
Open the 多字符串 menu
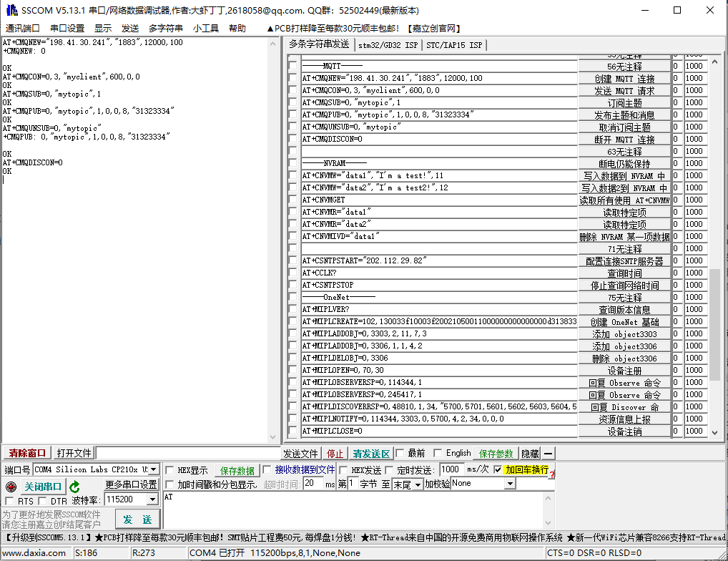click(x=166, y=29)
